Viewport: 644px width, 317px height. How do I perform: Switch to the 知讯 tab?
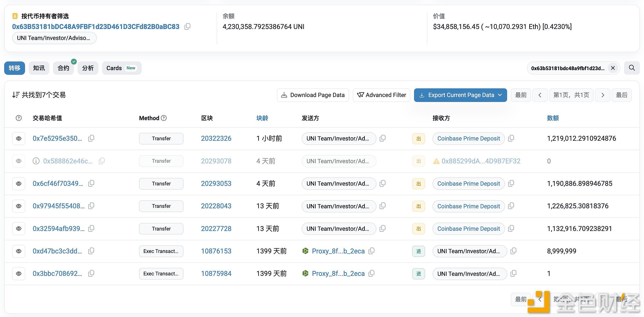point(39,68)
